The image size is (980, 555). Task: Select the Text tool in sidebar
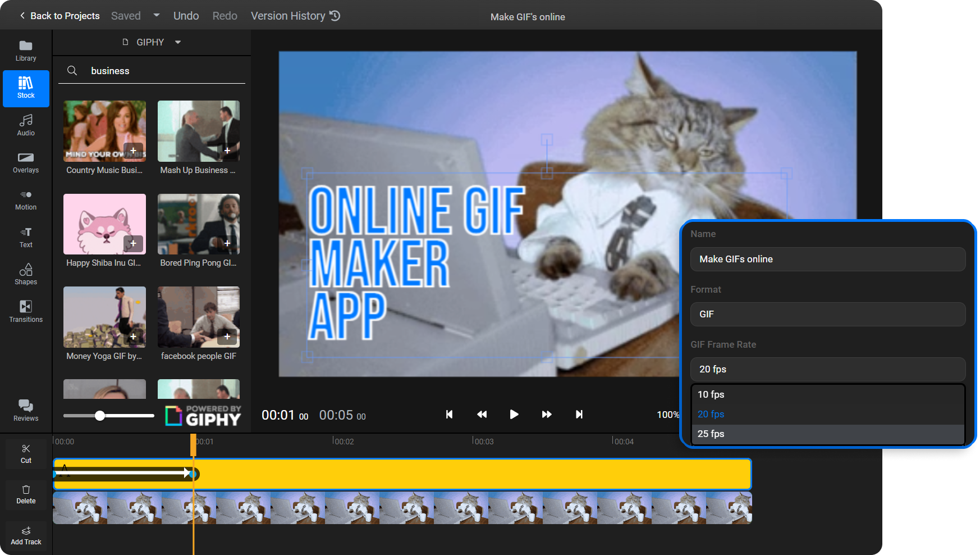click(x=25, y=236)
